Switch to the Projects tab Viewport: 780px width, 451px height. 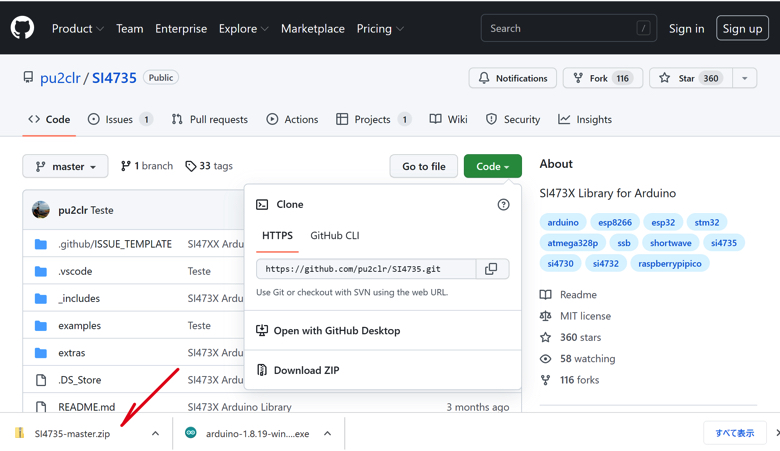click(x=374, y=119)
